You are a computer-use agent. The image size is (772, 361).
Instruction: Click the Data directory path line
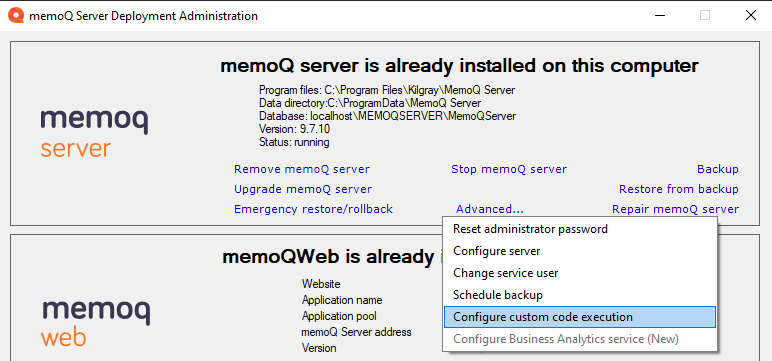[370, 103]
